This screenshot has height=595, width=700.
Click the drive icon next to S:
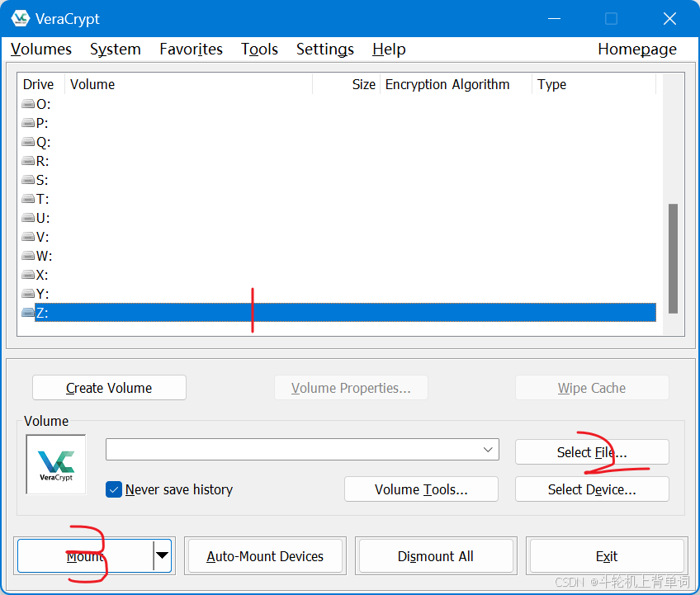coord(28,180)
